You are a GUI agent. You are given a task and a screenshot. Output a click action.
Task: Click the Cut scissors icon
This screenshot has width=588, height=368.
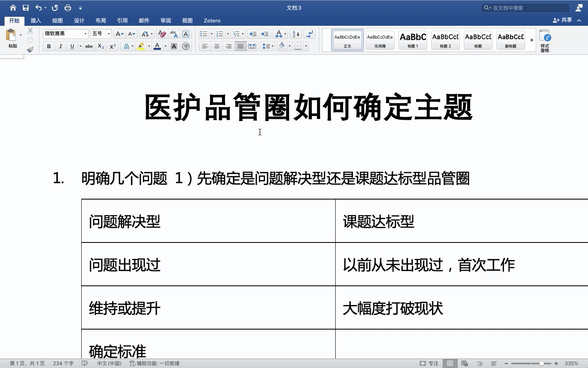(30, 31)
